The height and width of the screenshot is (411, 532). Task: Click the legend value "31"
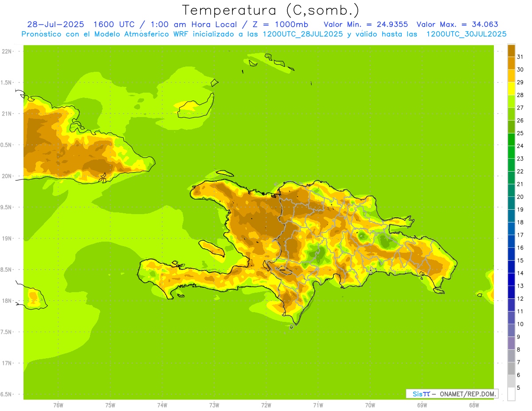point(520,57)
